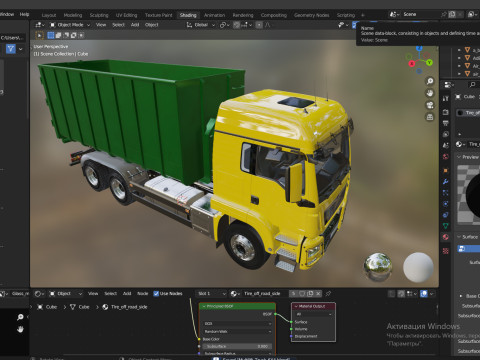
Task: Pin the node editor material
Action: [x=328, y=293]
